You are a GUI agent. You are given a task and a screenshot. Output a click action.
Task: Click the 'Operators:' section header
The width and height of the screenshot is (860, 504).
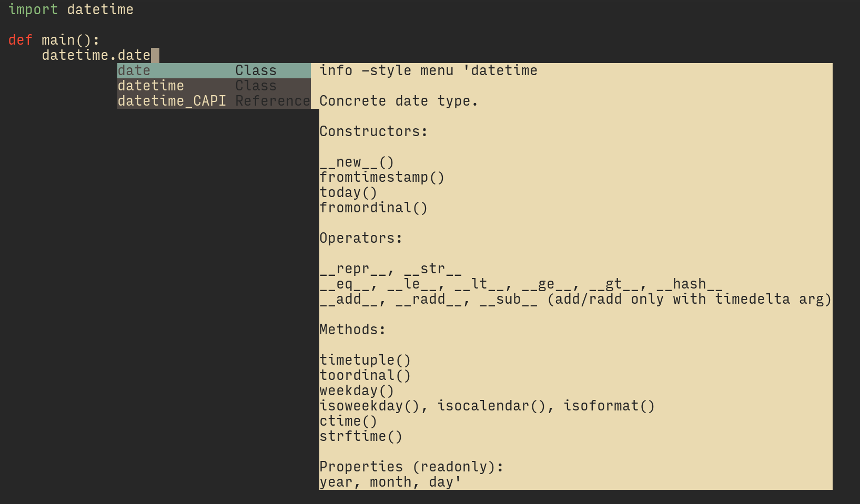[x=361, y=238]
